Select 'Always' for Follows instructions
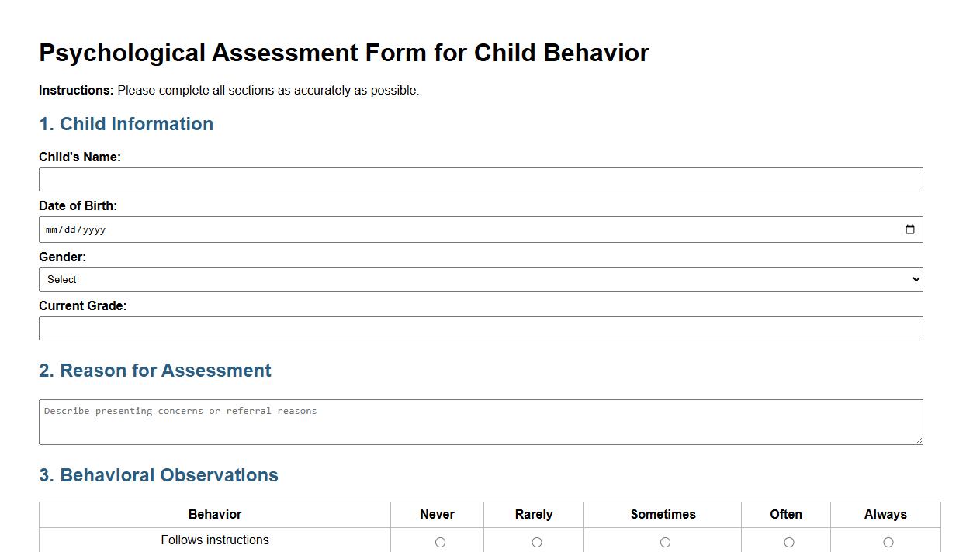Image resolution: width=980 pixels, height=552 pixels. (x=885, y=542)
